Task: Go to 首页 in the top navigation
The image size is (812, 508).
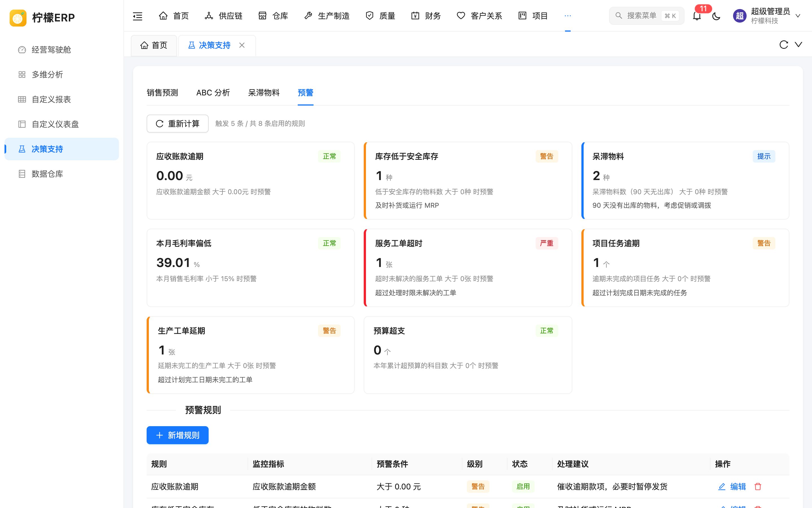Action: [173, 16]
